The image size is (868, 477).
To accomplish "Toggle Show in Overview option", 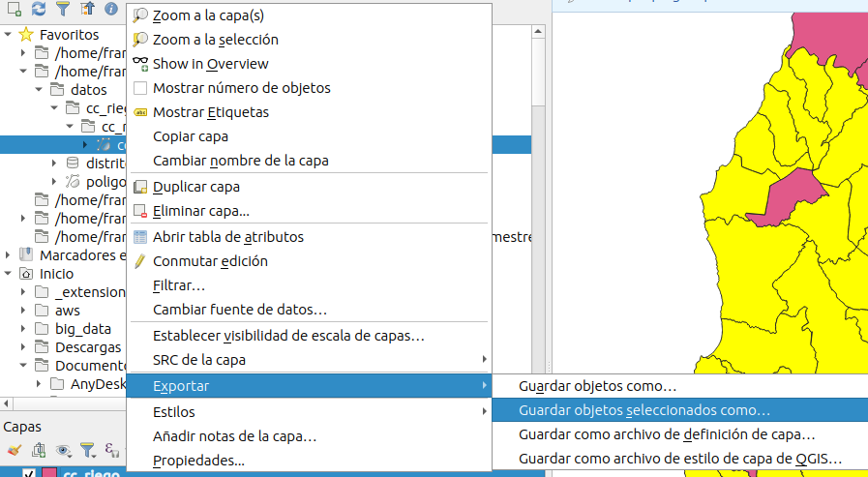I will click(x=210, y=64).
